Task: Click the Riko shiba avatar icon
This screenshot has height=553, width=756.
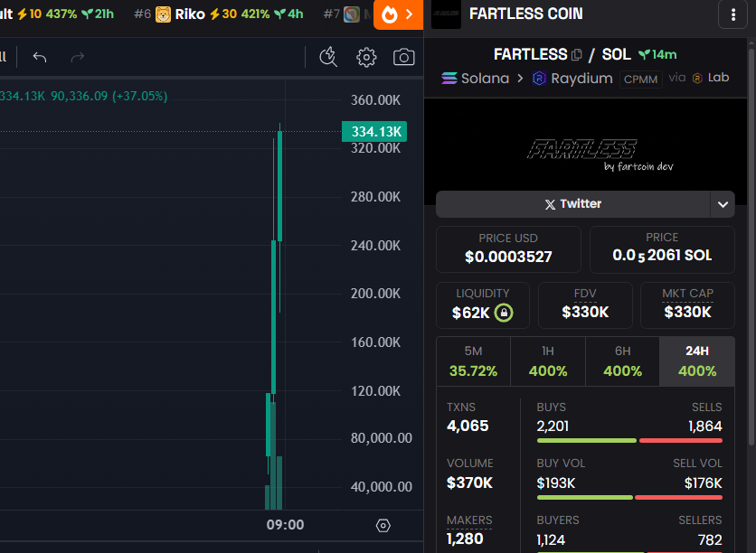Action: click(x=163, y=14)
